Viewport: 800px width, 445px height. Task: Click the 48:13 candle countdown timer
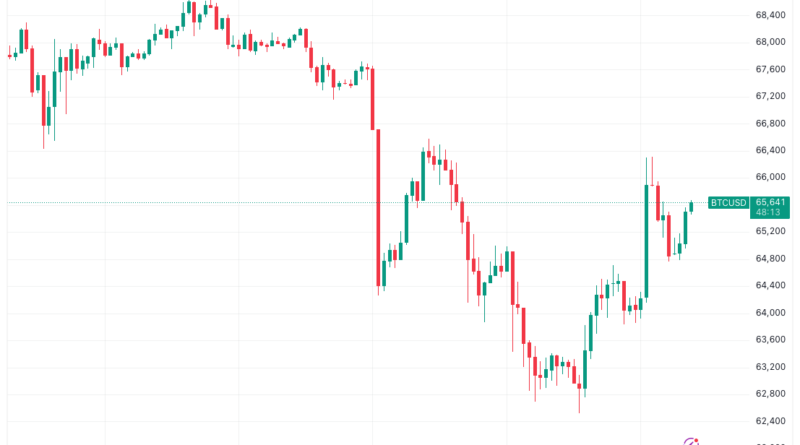pos(768,213)
